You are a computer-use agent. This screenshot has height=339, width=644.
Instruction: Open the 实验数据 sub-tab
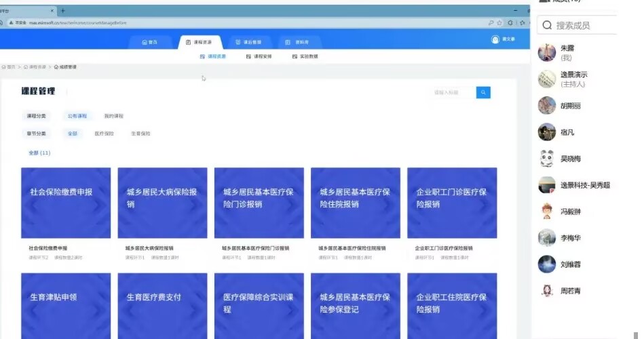[x=305, y=56]
